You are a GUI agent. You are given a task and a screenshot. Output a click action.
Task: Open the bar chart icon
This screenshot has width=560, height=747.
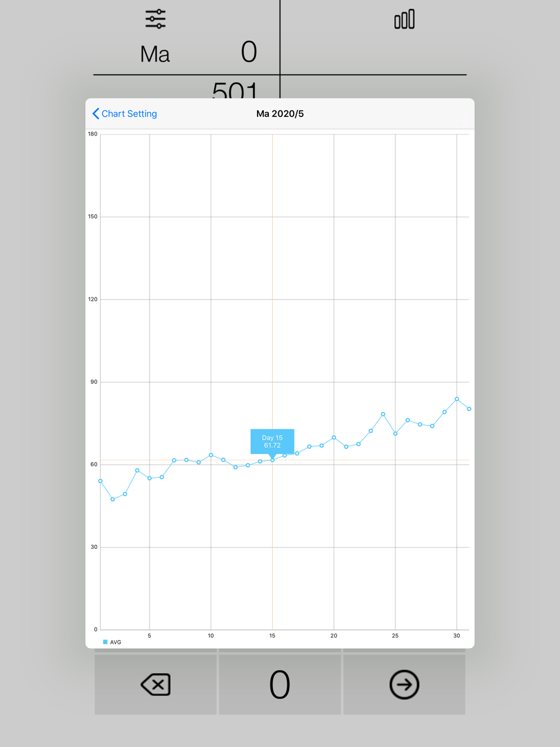[x=404, y=19]
